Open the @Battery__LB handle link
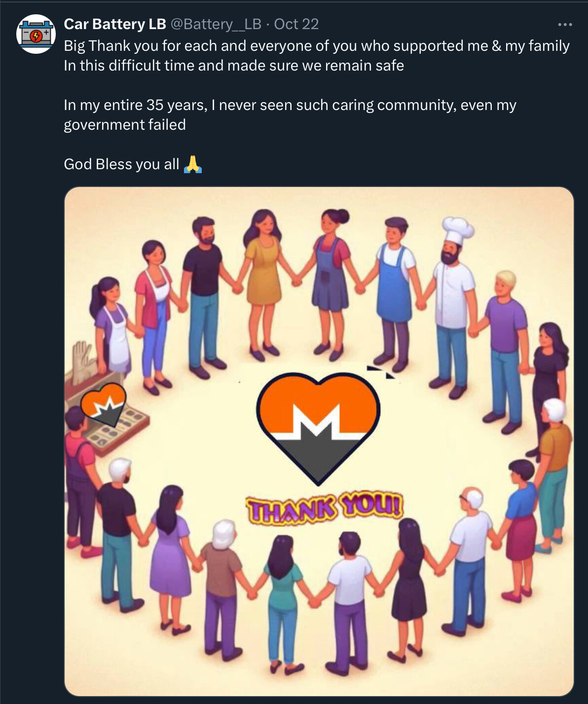 coord(216,24)
